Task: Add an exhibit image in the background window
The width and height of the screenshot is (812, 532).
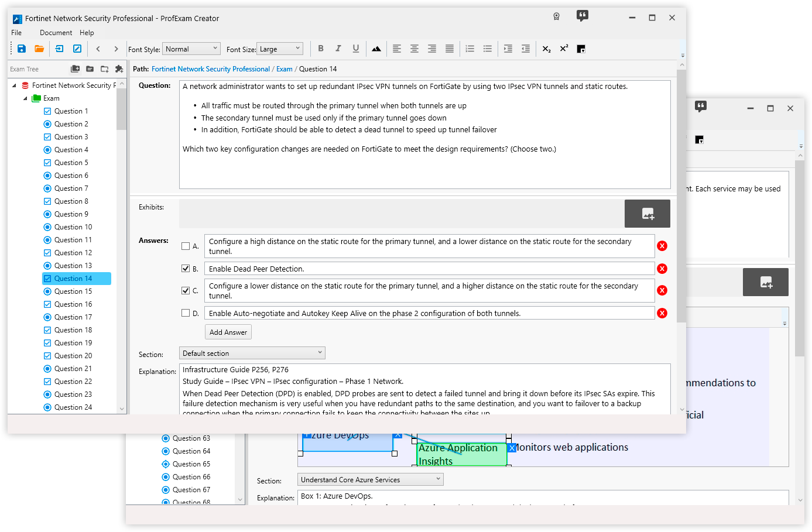Action: [x=766, y=282]
